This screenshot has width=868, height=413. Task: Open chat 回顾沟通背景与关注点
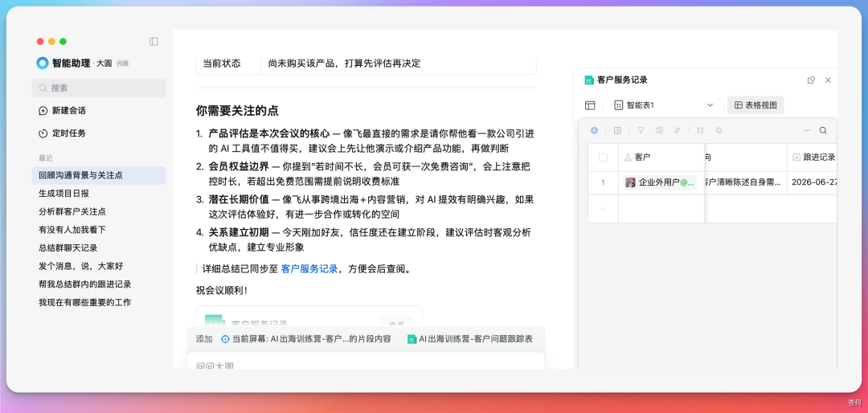pyautogui.click(x=99, y=175)
